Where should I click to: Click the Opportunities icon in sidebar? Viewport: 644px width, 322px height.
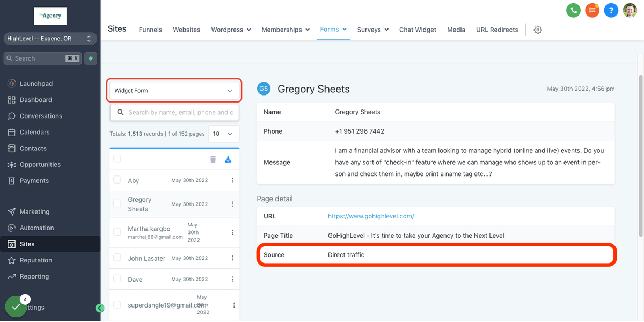pyautogui.click(x=12, y=165)
